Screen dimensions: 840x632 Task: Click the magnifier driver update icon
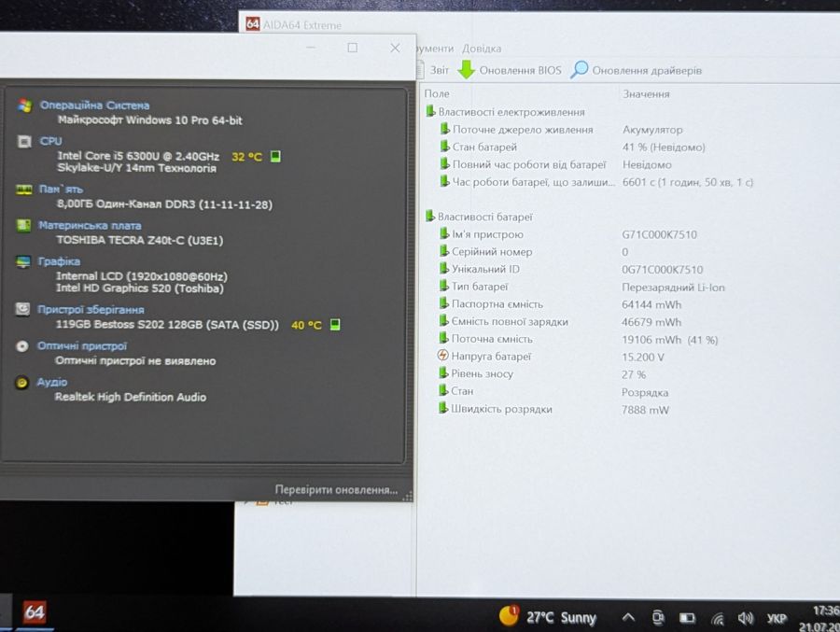(x=579, y=69)
